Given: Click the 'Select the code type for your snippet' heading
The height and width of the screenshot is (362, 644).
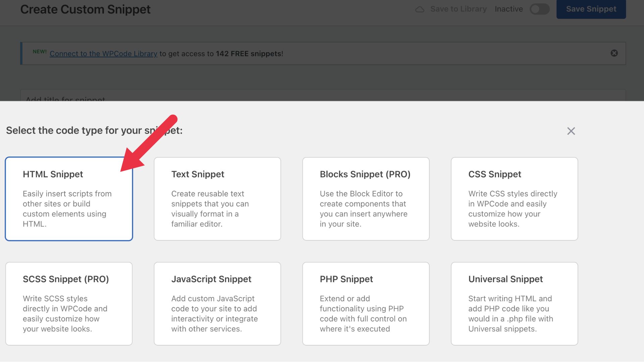Looking at the screenshot, I should tap(94, 130).
